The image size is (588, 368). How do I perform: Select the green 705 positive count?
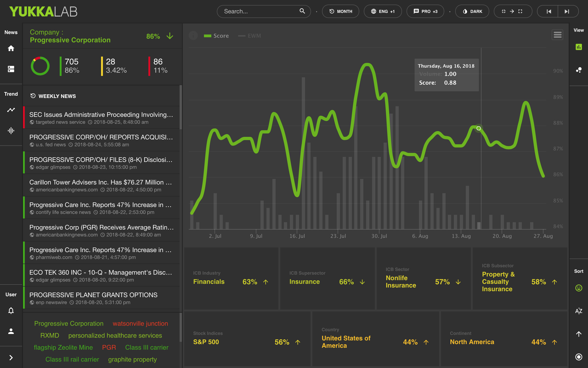tap(70, 66)
